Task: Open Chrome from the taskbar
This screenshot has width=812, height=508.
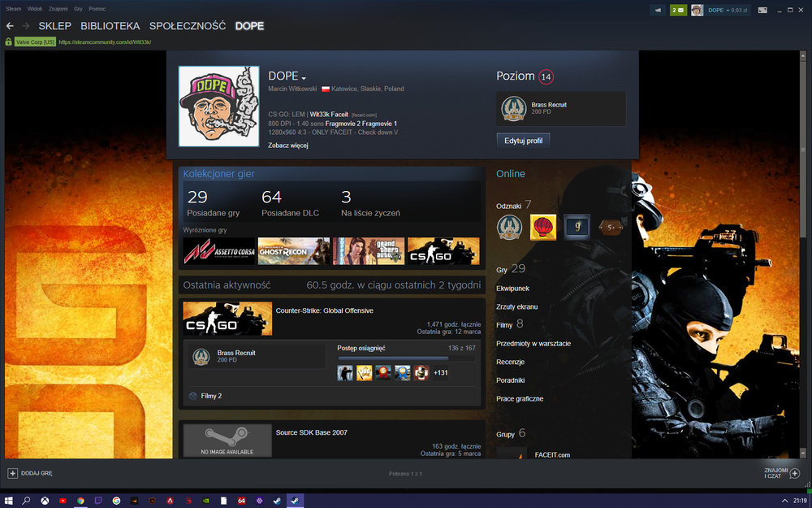Action: (80, 501)
